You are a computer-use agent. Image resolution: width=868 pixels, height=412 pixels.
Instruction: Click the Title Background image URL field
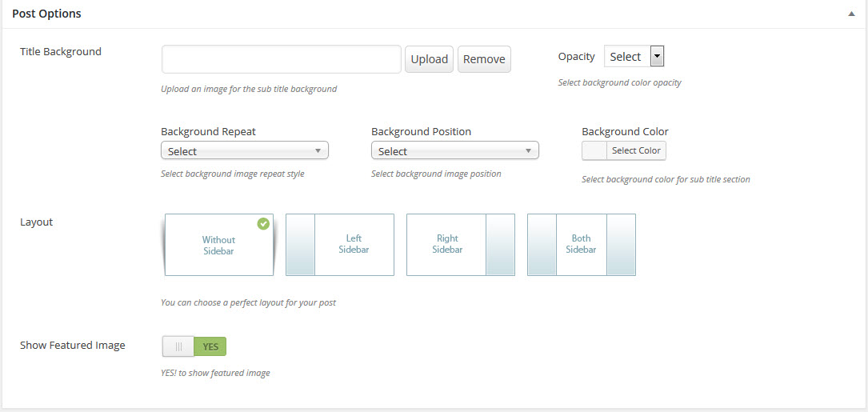coord(281,59)
